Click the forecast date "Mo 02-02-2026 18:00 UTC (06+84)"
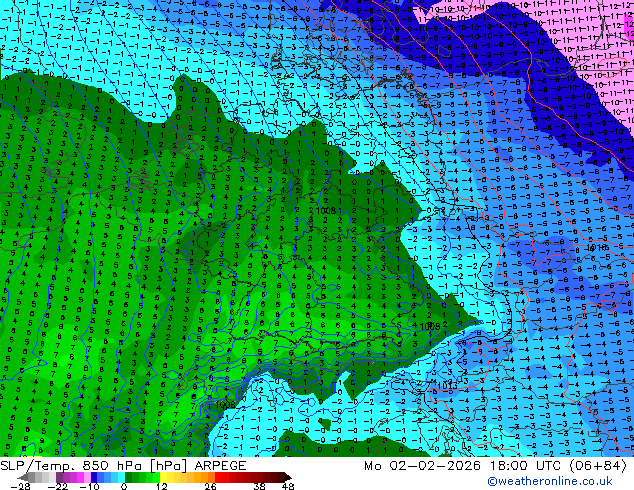 tap(495, 466)
